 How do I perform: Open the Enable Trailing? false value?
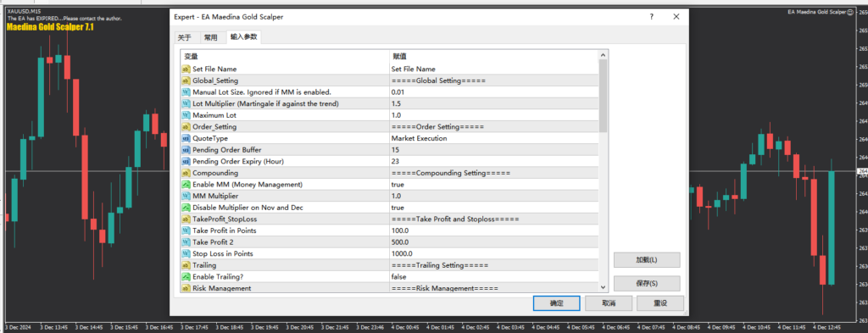coord(494,277)
